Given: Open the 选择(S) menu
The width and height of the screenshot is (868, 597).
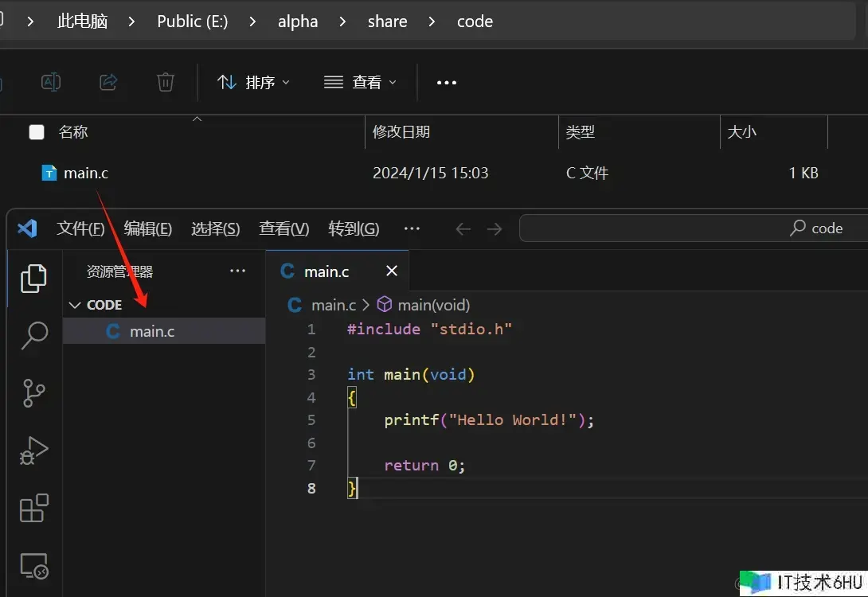Looking at the screenshot, I should coord(215,228).
